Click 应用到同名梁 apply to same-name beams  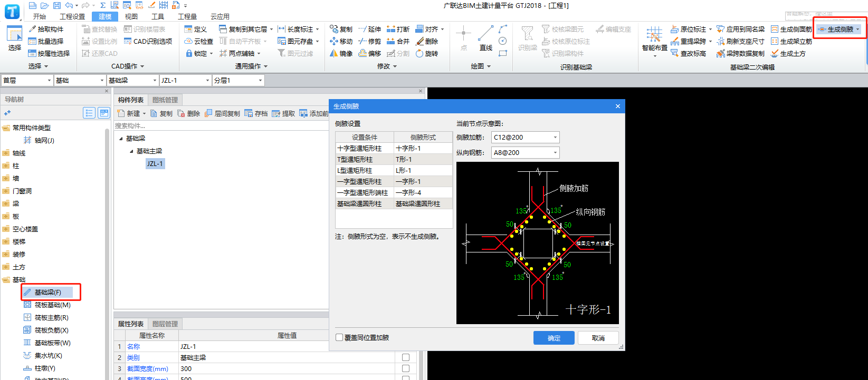tap(741, 29)
